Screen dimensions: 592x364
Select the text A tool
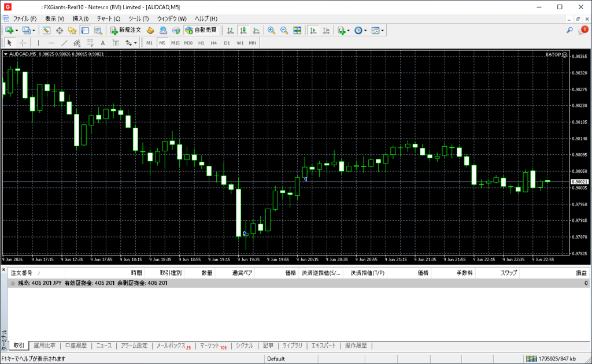[x=103, y=43]
